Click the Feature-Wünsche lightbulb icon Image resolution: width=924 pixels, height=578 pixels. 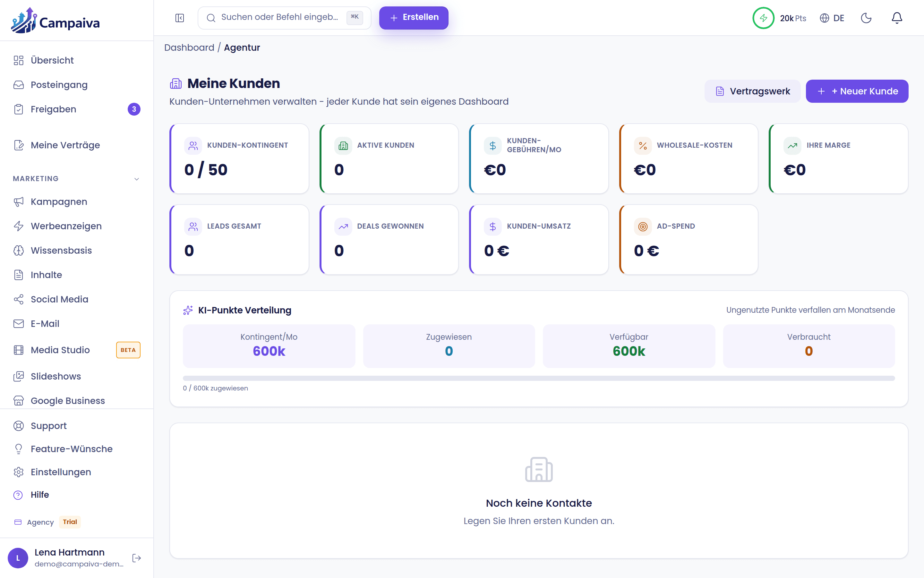[18, 449]
